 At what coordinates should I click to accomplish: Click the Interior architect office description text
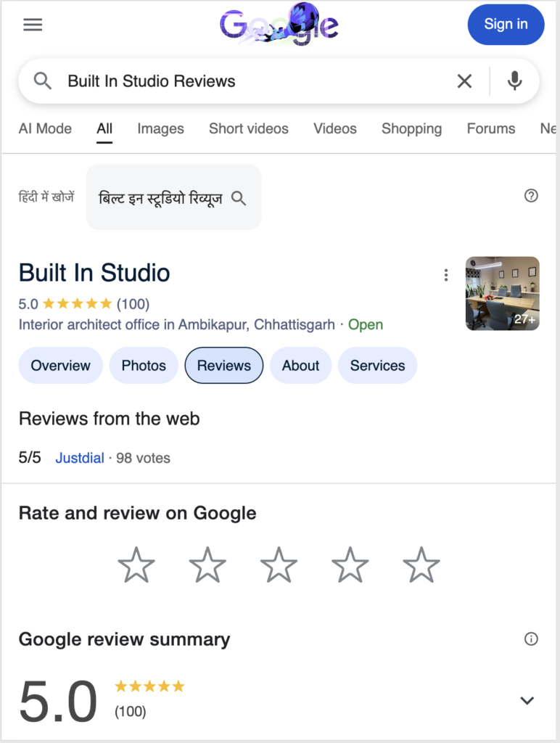(177, 324)
